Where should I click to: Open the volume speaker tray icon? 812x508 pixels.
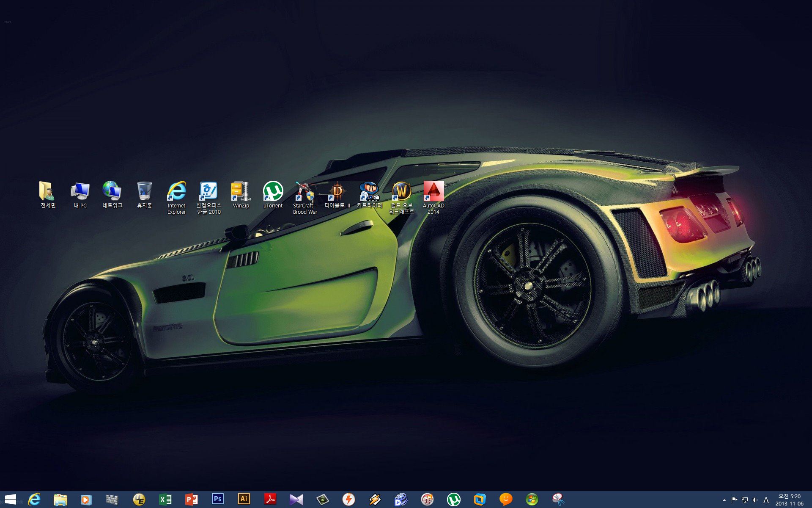click(x=755, y=500)
